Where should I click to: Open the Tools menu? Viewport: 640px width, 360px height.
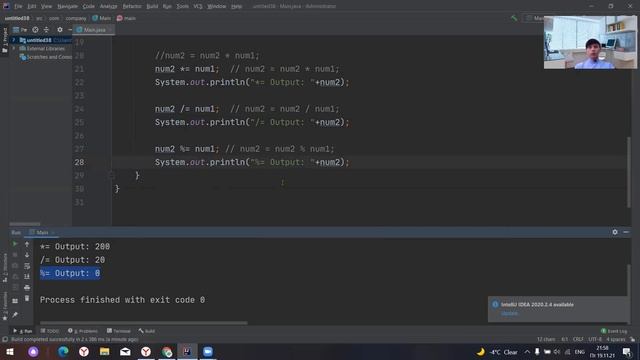pyautogui.click(x=182, y=6)
